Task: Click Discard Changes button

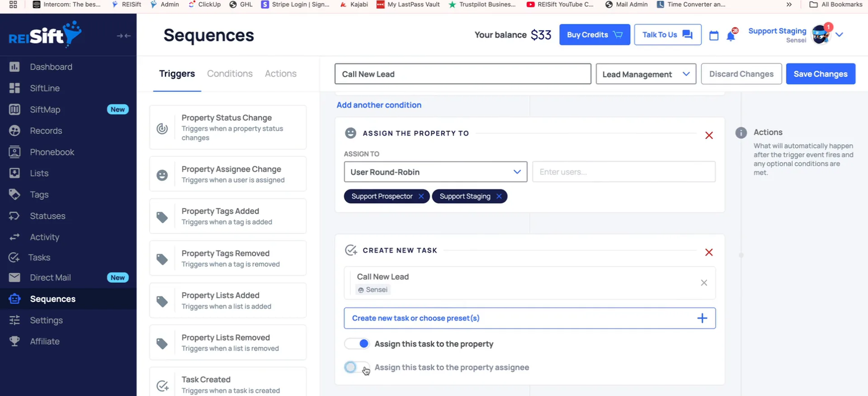Action: (741, 74)
